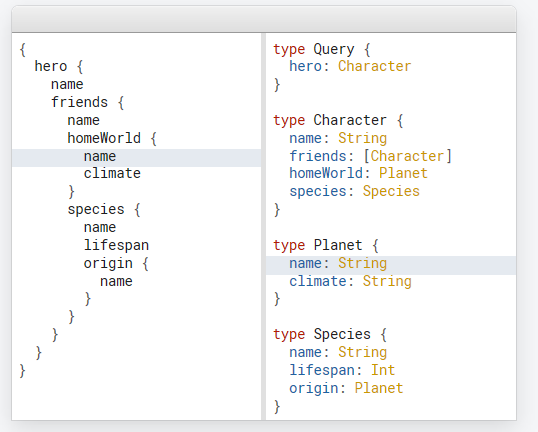
Task: Click the [Character] type of friends
Action: pos(407,156)
